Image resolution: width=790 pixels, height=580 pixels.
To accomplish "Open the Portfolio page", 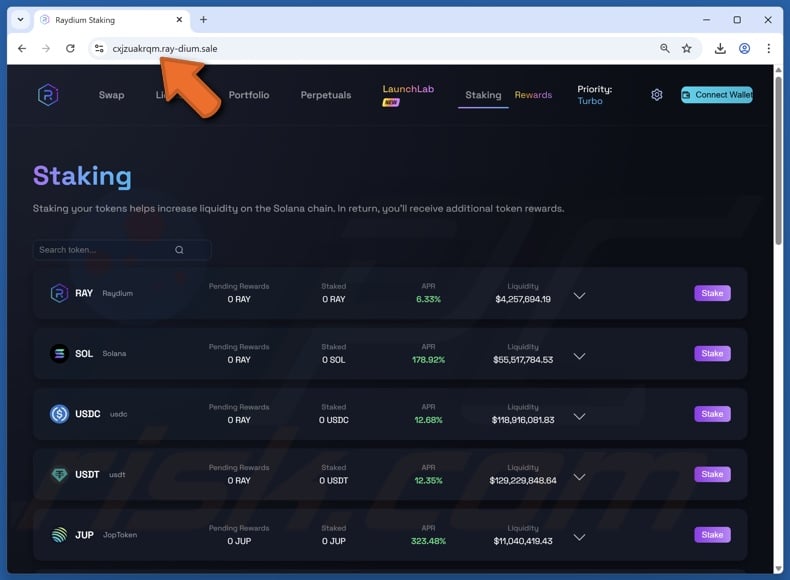I will coord(249,95).
